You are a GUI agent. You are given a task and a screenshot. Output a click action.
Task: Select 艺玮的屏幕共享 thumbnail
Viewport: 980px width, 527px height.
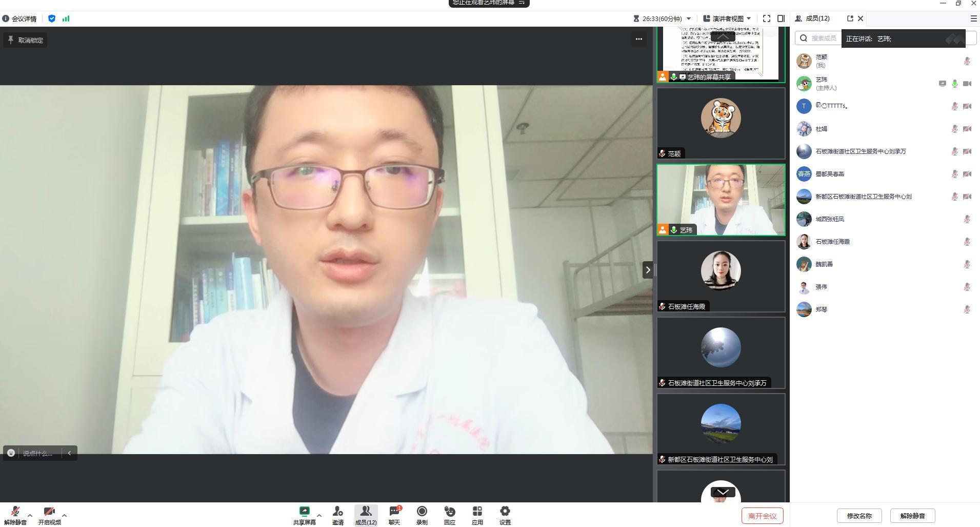[721, 55]
